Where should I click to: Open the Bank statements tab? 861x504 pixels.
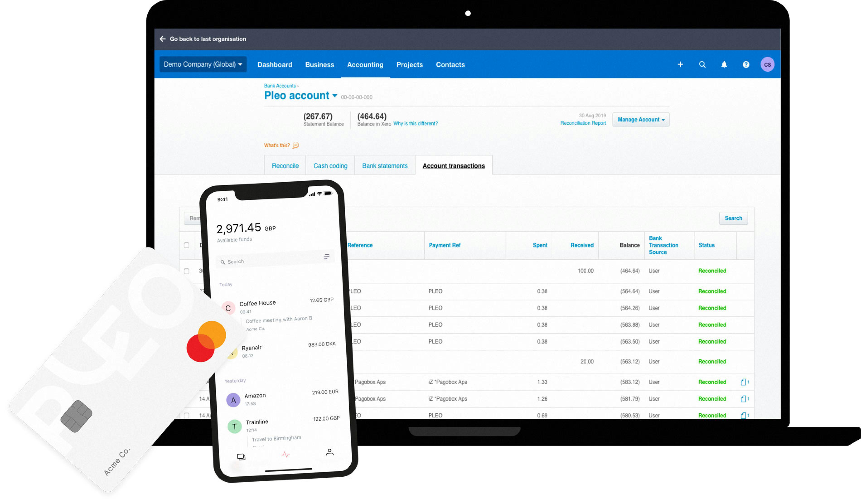click(384, 166)
